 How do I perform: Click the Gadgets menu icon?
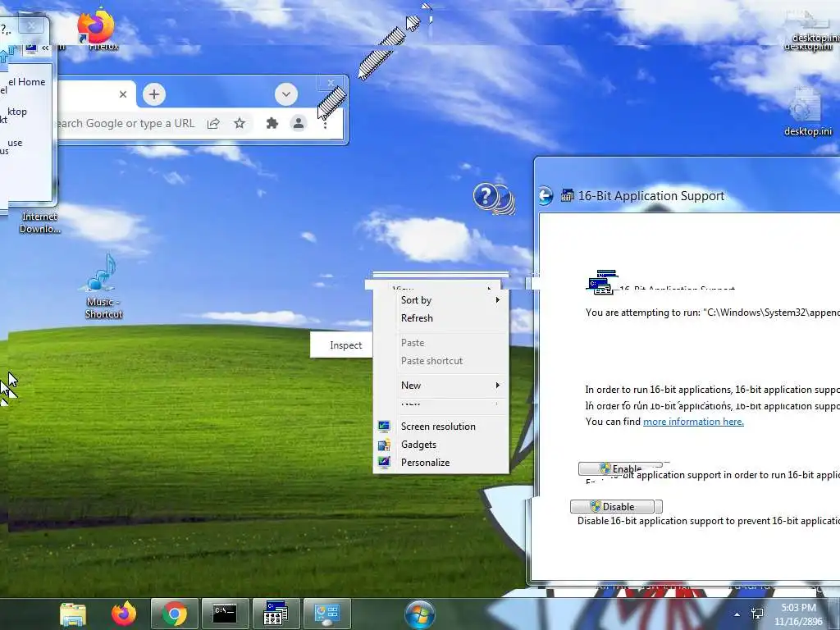pyautogui.click(x=384, y=445)
